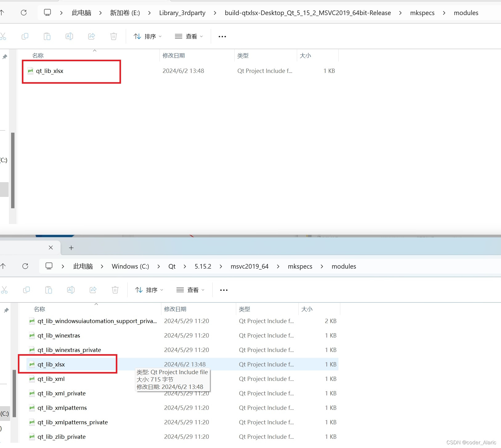Paste icon in bottom window toolbar
The height and width of the screenshot is (448, 501).
(49, 290)
